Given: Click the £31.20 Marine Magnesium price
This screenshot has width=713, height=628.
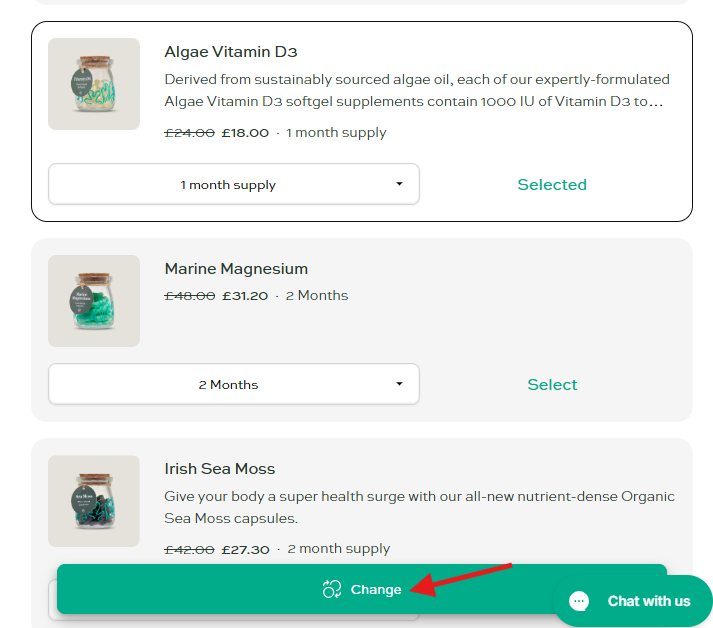Looking at the screenshot, I should (245, 295).
